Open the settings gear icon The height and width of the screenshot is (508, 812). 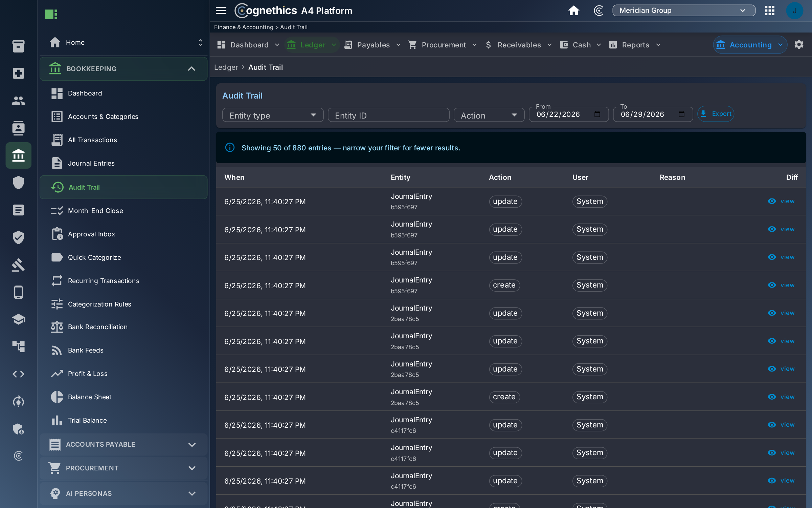coord(799,45)
